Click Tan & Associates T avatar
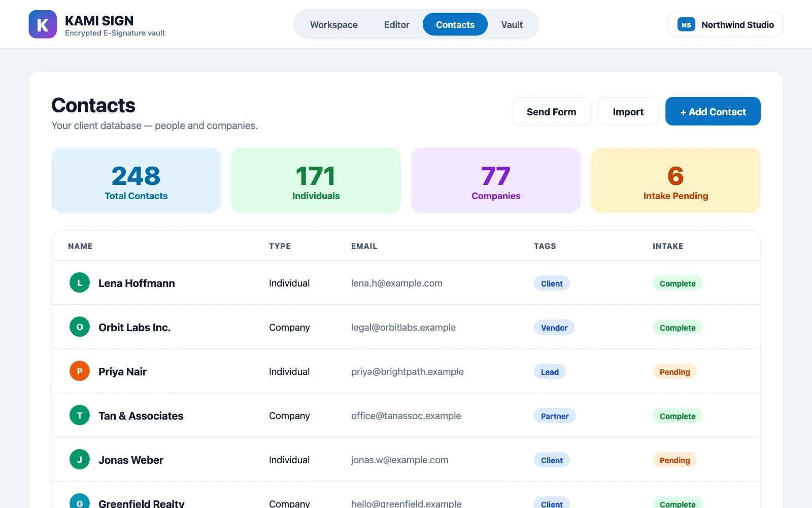 tap(80, 416)
